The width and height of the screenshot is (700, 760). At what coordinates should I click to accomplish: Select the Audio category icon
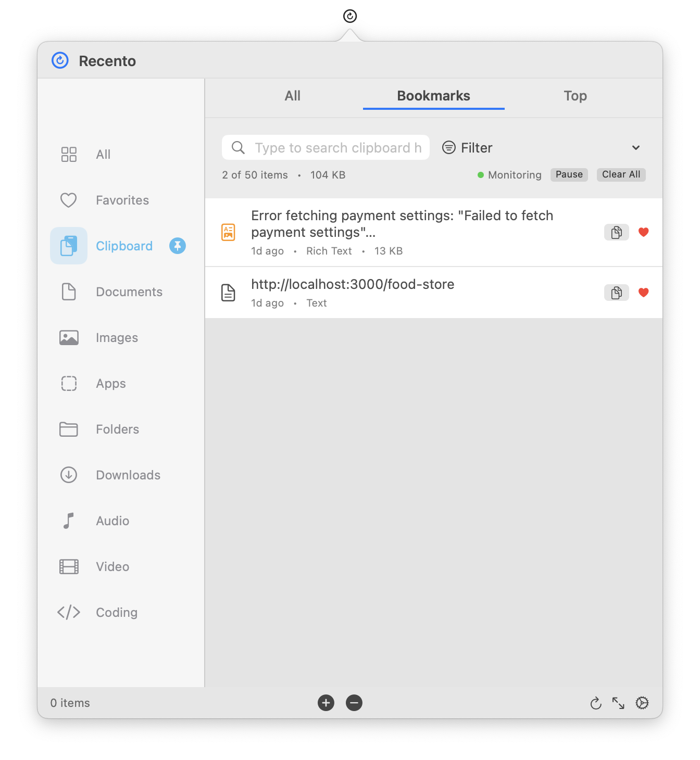click(68, 521)
